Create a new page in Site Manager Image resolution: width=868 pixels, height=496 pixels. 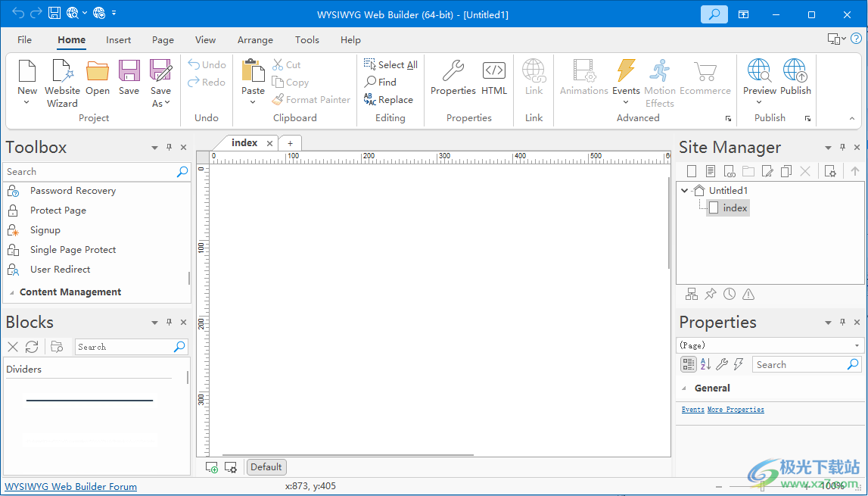[692, 170]
